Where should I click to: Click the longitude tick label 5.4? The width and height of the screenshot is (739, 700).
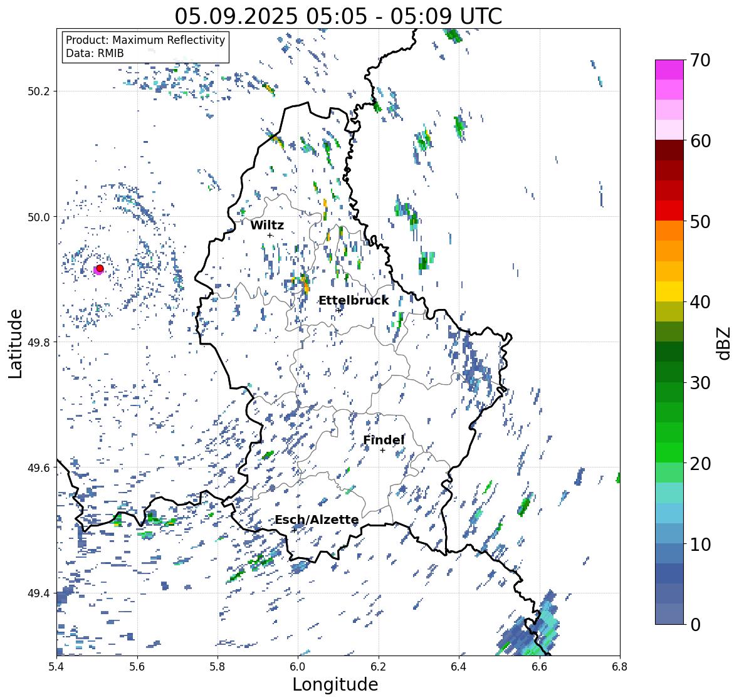(56, 666)
